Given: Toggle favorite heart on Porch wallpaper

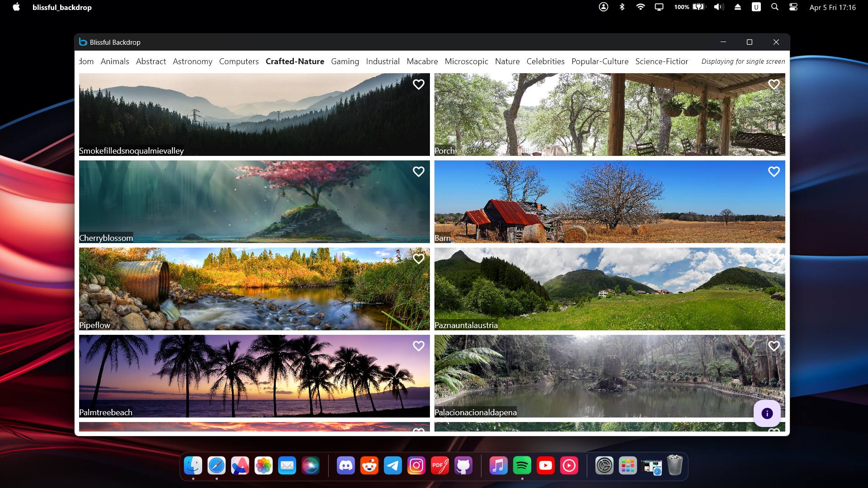Looking at the screenshot, I should 774,84.
